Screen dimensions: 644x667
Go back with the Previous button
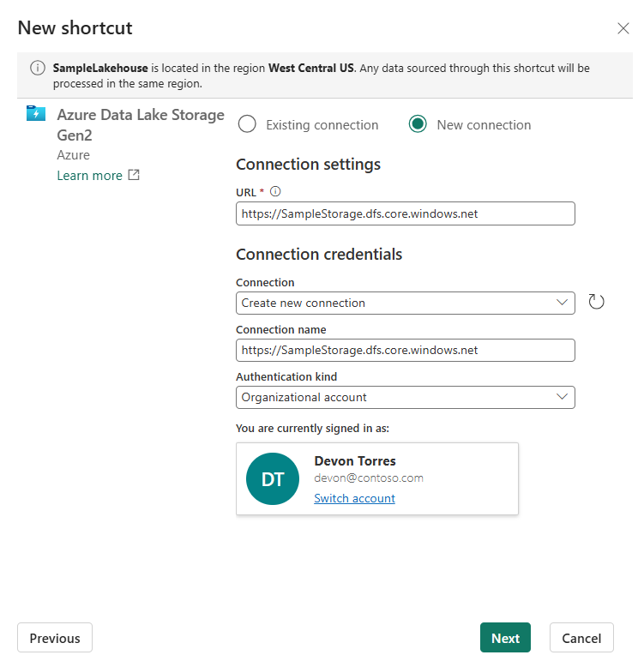55,638
